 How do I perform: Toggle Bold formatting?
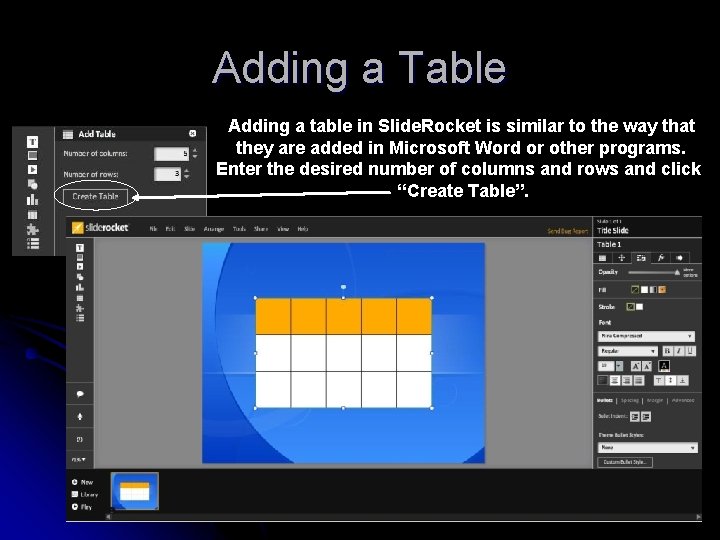[667, 351]
